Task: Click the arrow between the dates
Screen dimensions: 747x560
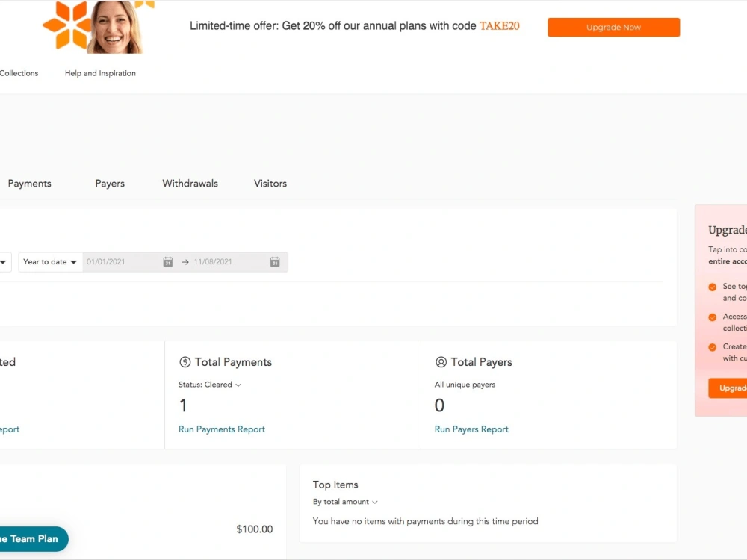Action: (x=185, y=262)
